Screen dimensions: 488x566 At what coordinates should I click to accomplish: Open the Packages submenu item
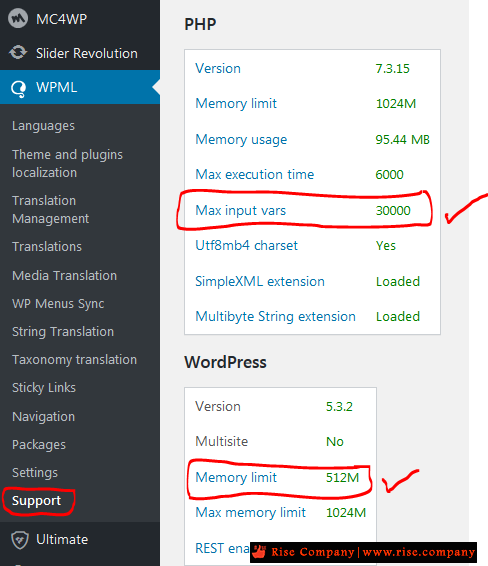[39, 445]
